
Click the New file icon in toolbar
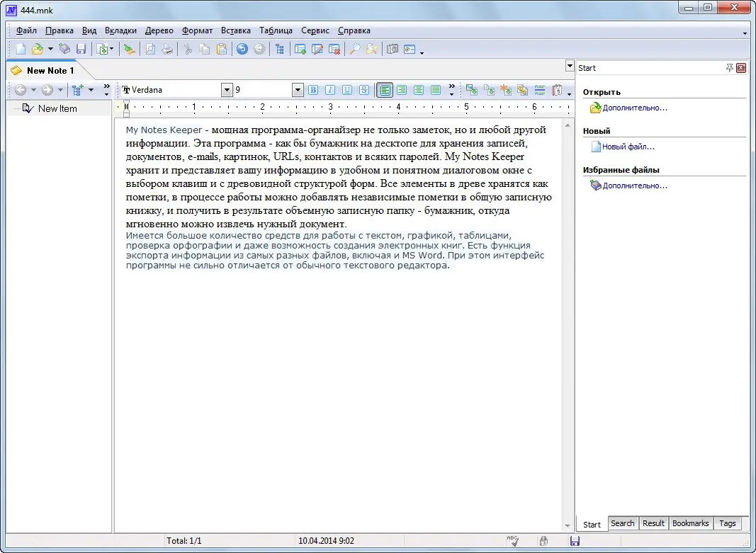pos(21,49)
